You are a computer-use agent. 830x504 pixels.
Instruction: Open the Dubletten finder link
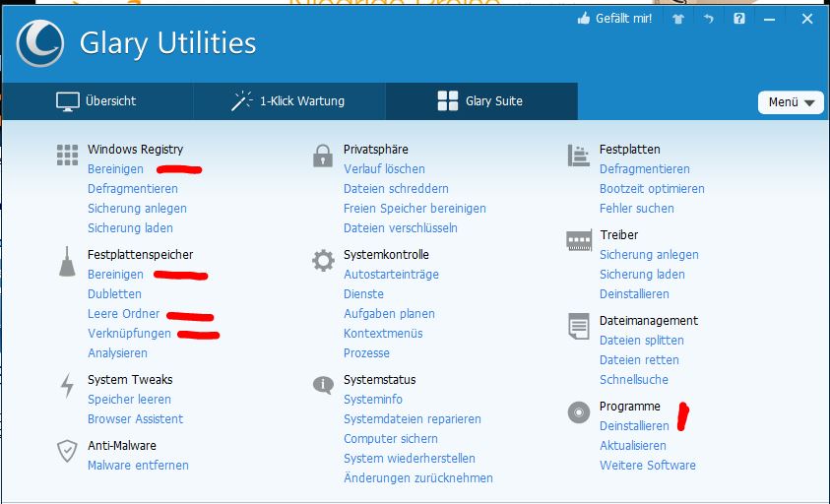pyautogui.click(x=114, y=294)
